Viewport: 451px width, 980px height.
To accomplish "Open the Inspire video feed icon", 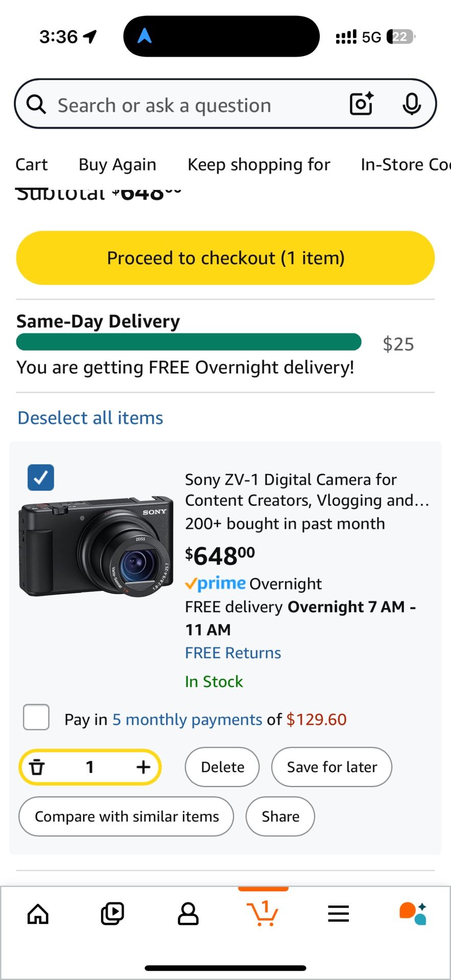I will (x=112, y=914).
